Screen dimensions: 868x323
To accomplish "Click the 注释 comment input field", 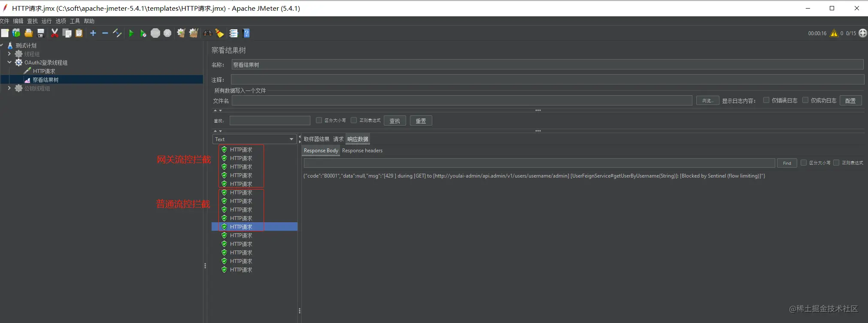I will click(x=547, y=79).
